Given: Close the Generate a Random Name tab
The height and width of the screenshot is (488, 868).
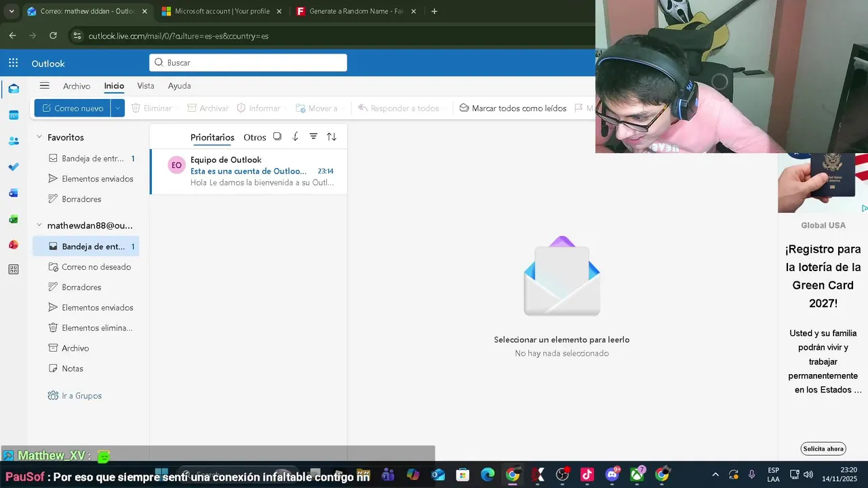Looking at the screenshot, I should 414,12.
